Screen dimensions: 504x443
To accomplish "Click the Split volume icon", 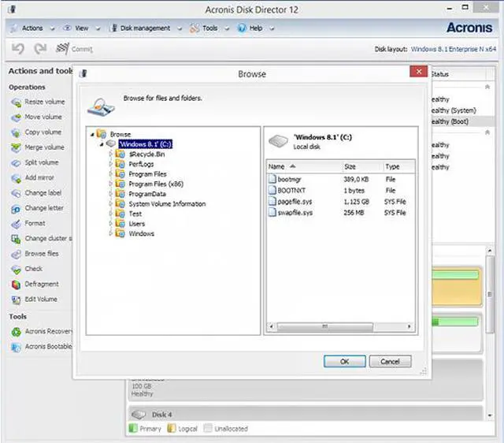I will [x=16, y=163].
